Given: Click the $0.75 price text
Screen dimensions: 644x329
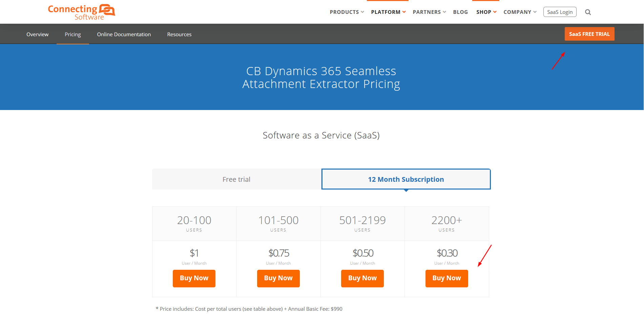Looking at the screenshot, I should [x=278, y=253].
